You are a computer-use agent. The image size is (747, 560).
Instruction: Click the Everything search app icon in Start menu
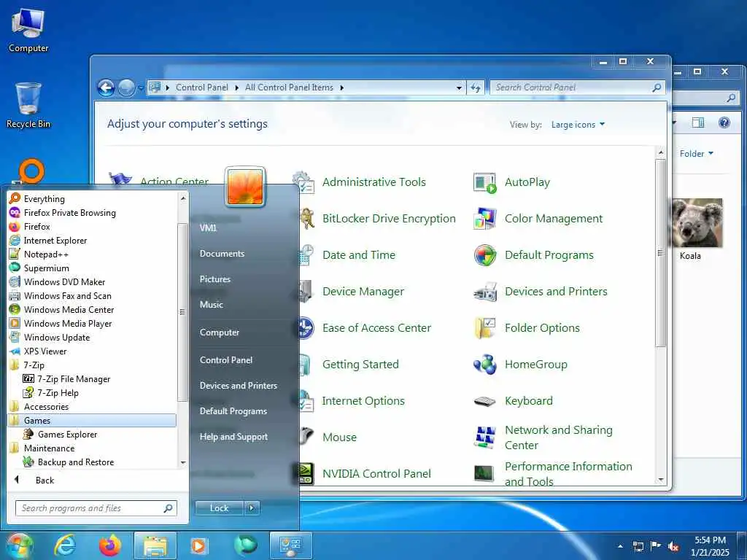(x=15, y=198)
